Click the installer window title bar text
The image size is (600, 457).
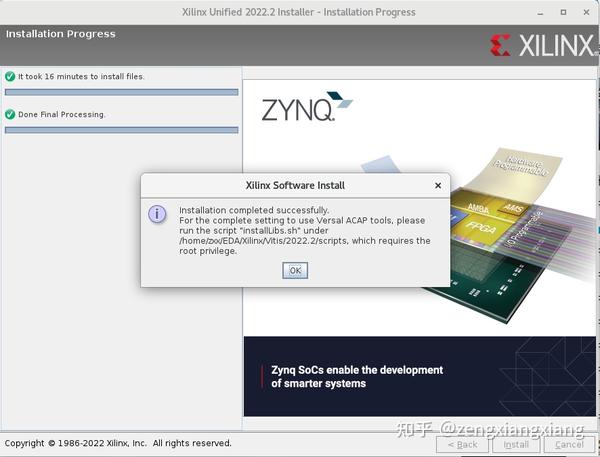point(298,12)
